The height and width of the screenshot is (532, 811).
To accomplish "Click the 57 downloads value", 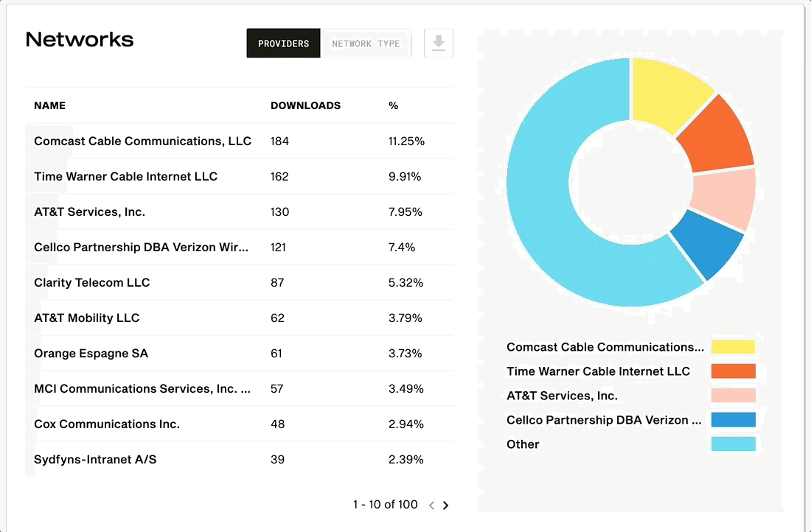I will click(276, 388).
